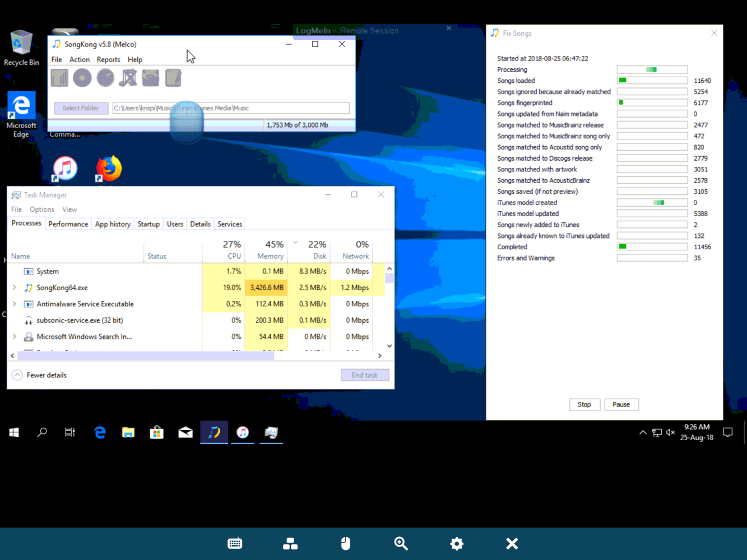Viewport: 747px width, 560px height.
Task: Click the File Explorer icon in taskbar
Action: tap(128, 432)
